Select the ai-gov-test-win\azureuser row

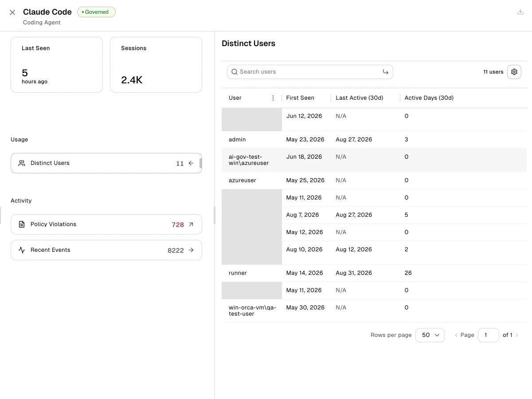coord(374,160)
